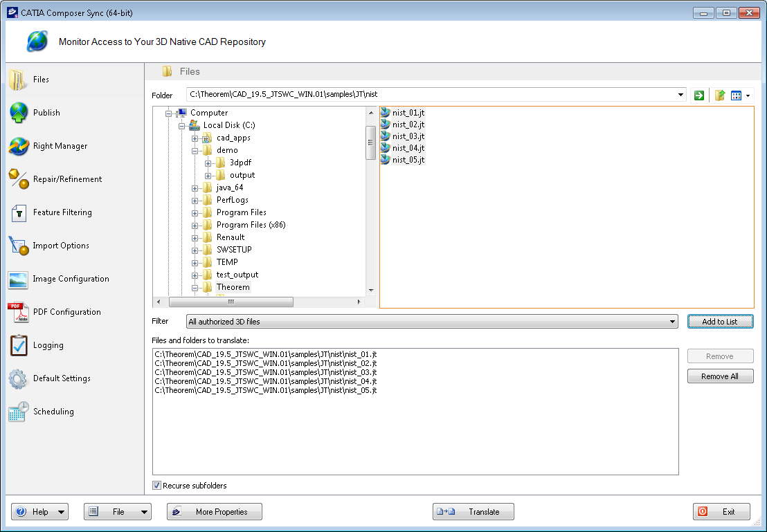Click inside the Folder path field
Screen dimensions: 767x532
(x=431, y=94)
